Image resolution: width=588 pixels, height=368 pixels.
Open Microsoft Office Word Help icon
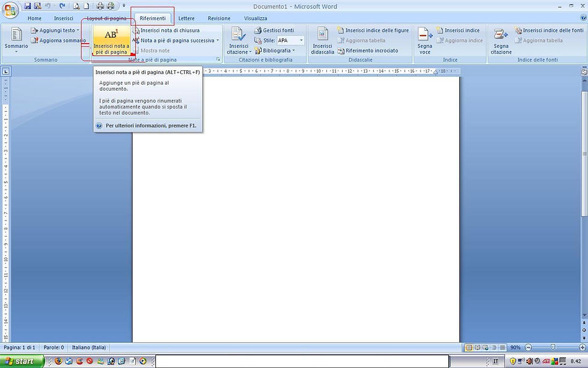[x=583, y=17]
